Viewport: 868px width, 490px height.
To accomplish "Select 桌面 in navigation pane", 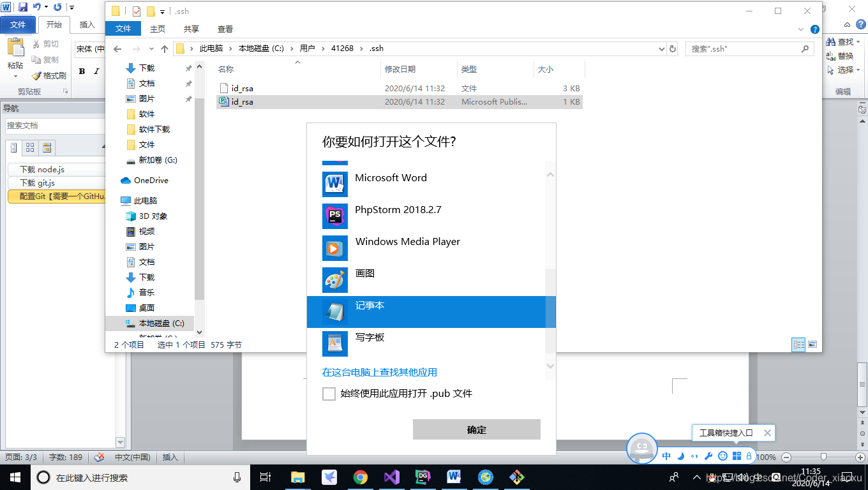I will (x=147, y=308).
